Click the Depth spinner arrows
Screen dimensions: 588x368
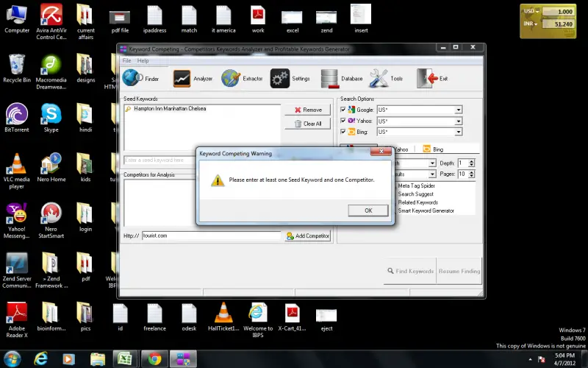472,163
